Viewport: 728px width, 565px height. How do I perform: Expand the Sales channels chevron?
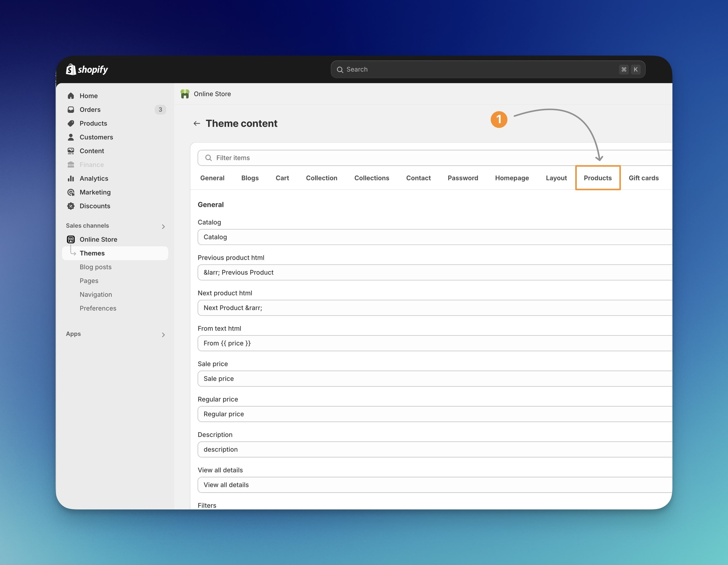click(163, 227)
